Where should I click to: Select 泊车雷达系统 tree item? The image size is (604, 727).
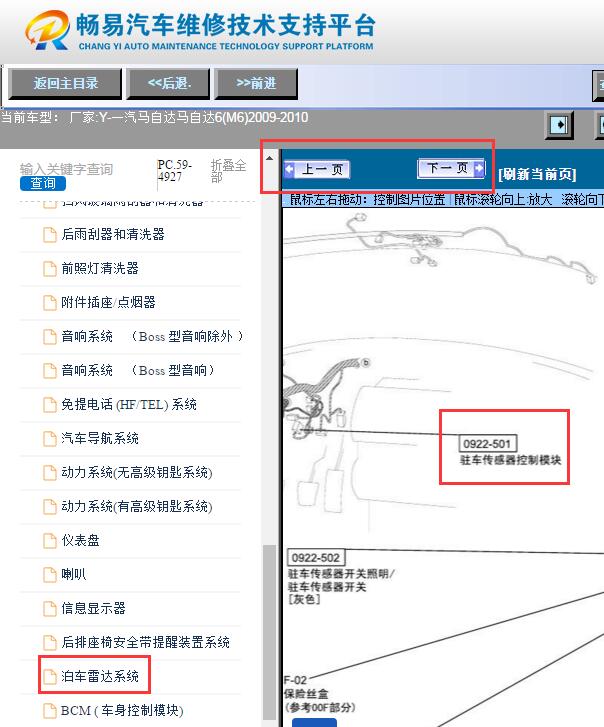[100, 676]
